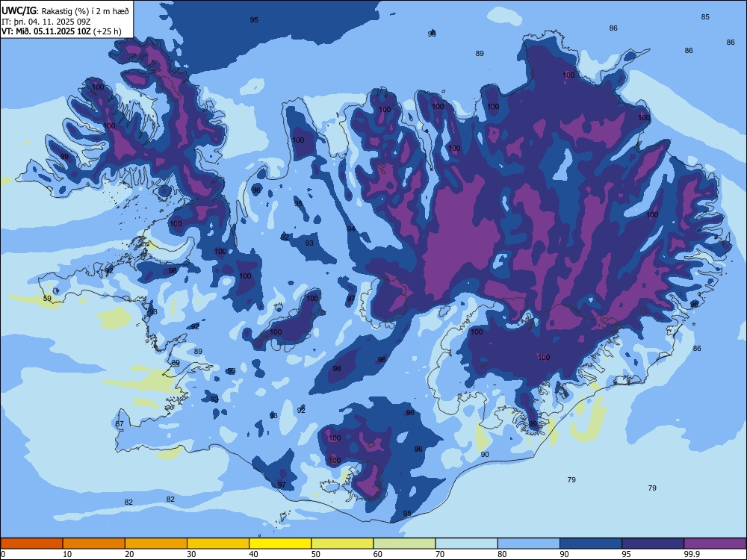
Task: Click the '70' legend scale label
Action: click(x=440, y=554)
